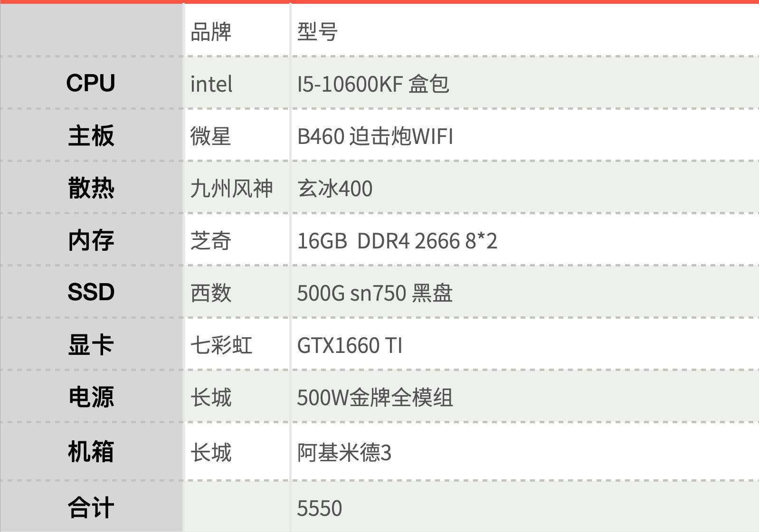Select the GTX1660 TI model cell

click(350, 345)
